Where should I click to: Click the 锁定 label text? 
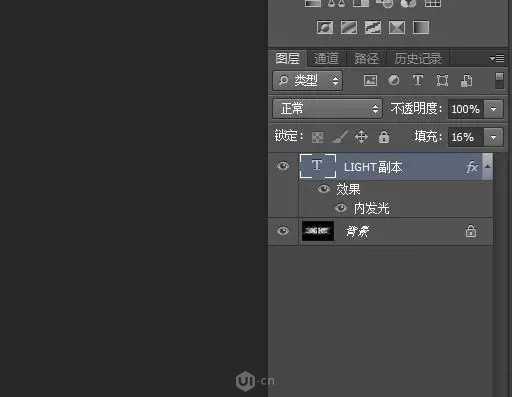point(289,136)
